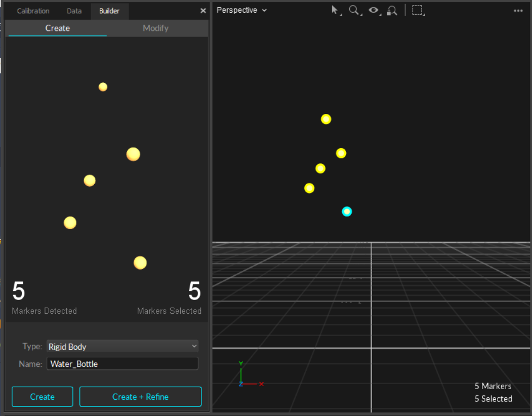Activate the dashed marquee selection tool
Image resolution: width=532 pixels, height=416 pixels.
click(417, 10)
